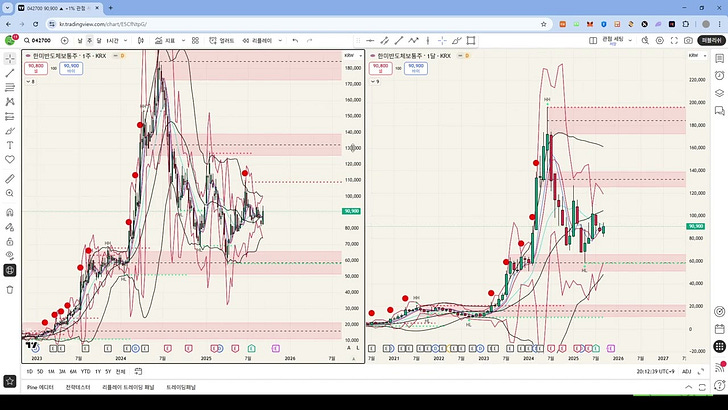Open the Pine 에디터 tab

(x=40, y=387)
